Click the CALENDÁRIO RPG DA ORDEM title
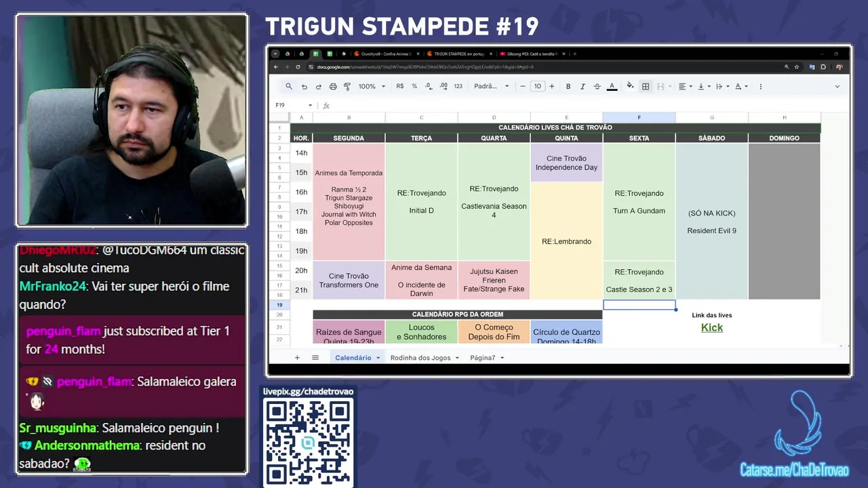 (458, 314)
